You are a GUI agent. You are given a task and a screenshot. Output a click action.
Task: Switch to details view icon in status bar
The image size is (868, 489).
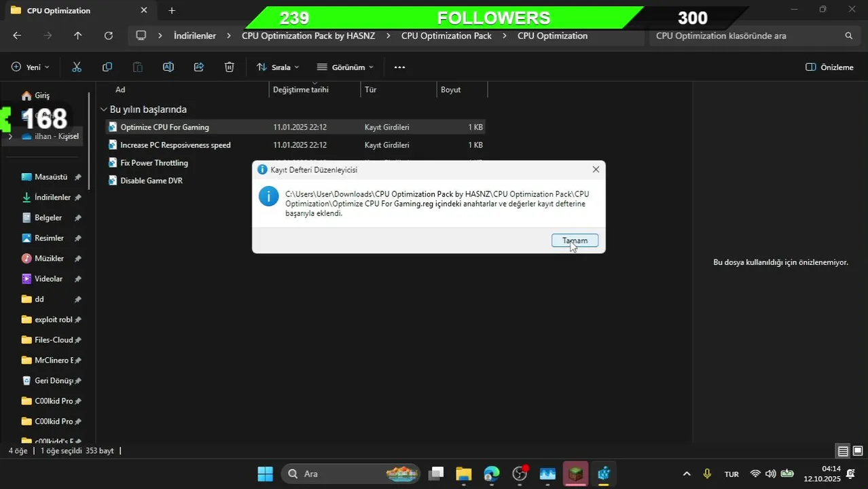point(843,451)
